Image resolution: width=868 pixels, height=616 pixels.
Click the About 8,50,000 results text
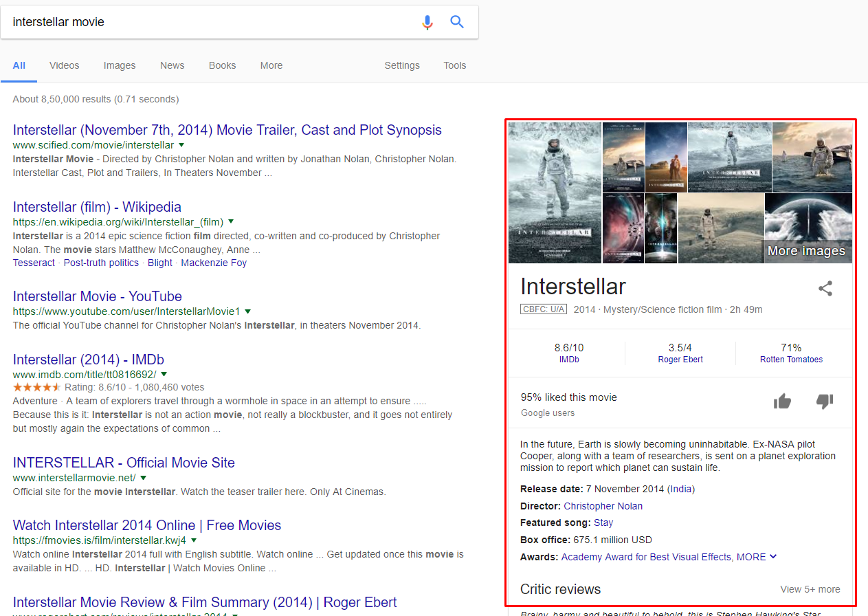tap(96, 99)
